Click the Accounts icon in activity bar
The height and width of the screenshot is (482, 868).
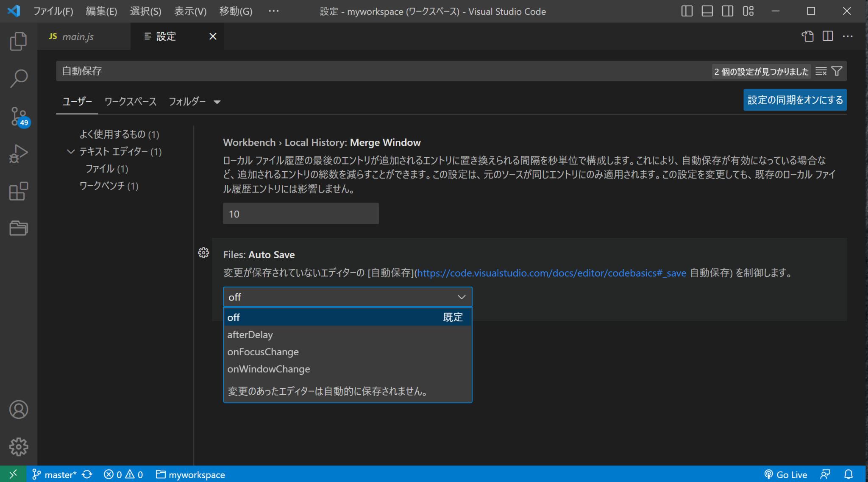(x=18, y=410)
